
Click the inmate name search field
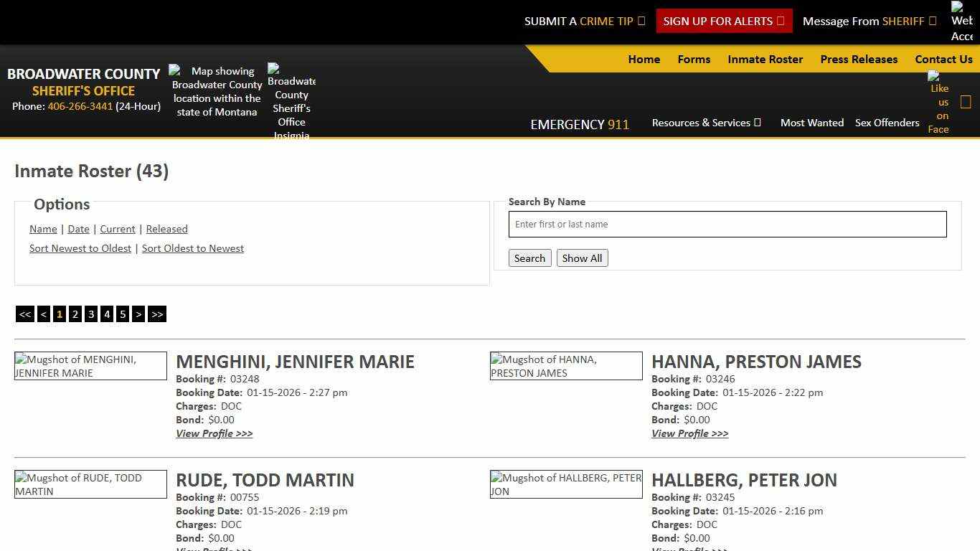coord(727,224)
